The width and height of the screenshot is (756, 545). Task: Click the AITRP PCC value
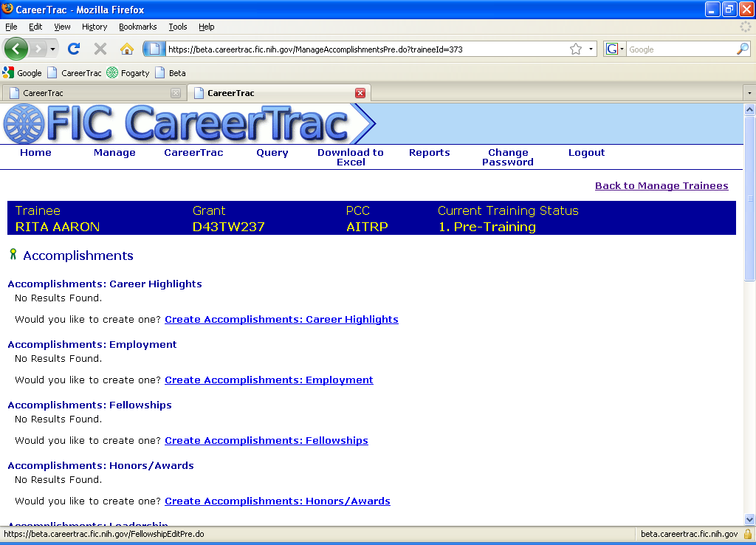[367, 227]
